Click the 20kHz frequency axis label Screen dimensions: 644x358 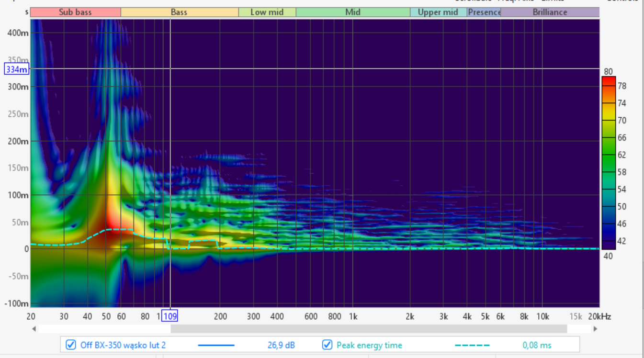(x=600, y=316)
